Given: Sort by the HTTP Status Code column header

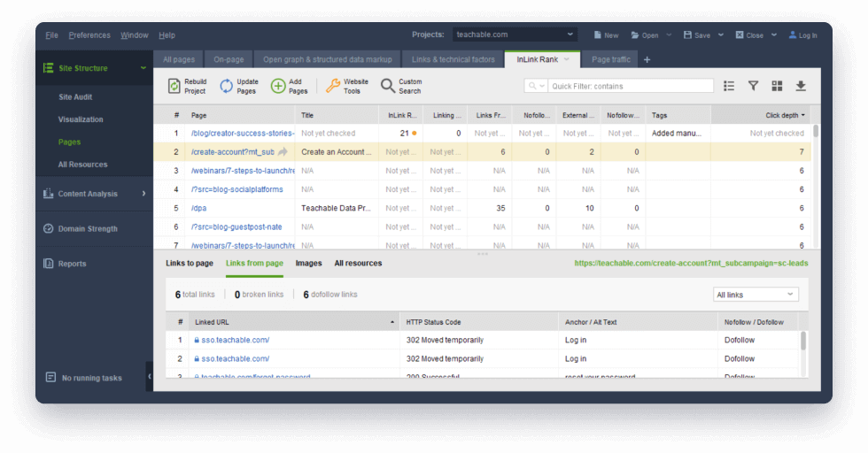Looking at the screenshot, I should point(479,322).
